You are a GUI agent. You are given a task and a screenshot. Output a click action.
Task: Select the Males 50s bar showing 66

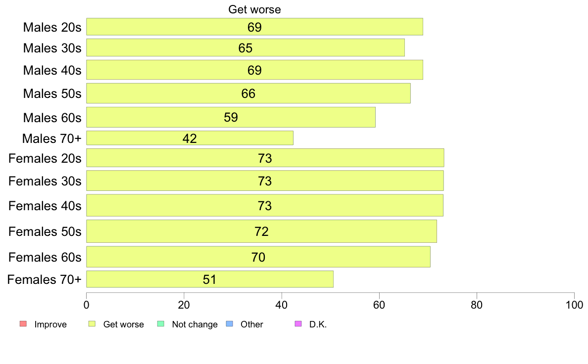pos(248,93)
